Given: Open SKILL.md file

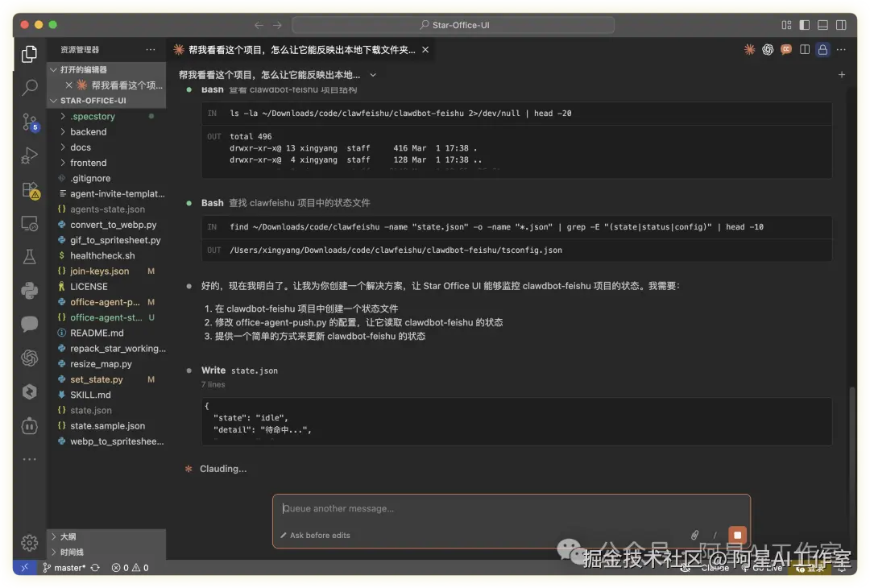Looking at the screenshot, I should click(106, 395).
